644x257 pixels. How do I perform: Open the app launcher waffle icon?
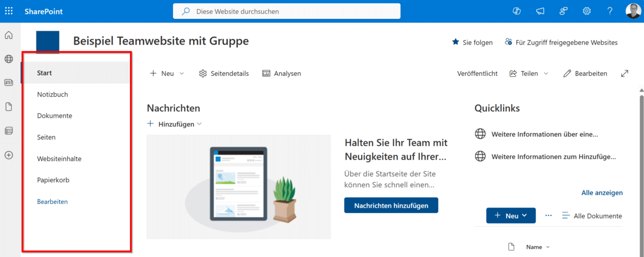(9, 11)
